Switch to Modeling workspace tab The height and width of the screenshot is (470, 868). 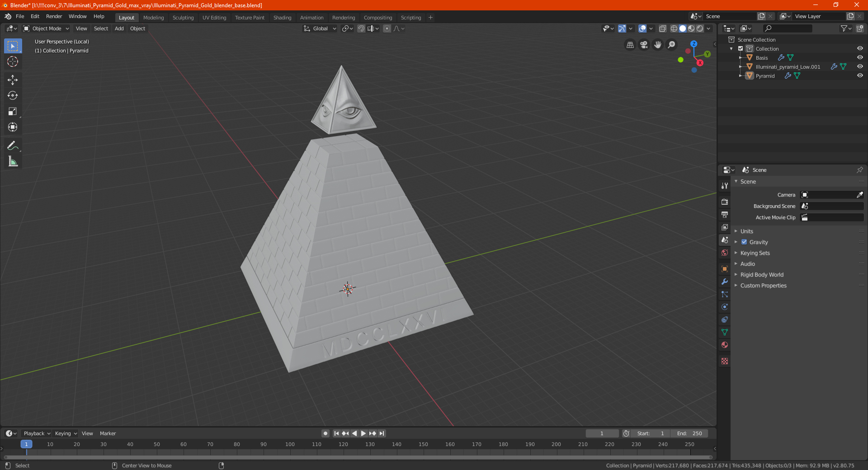153,18
